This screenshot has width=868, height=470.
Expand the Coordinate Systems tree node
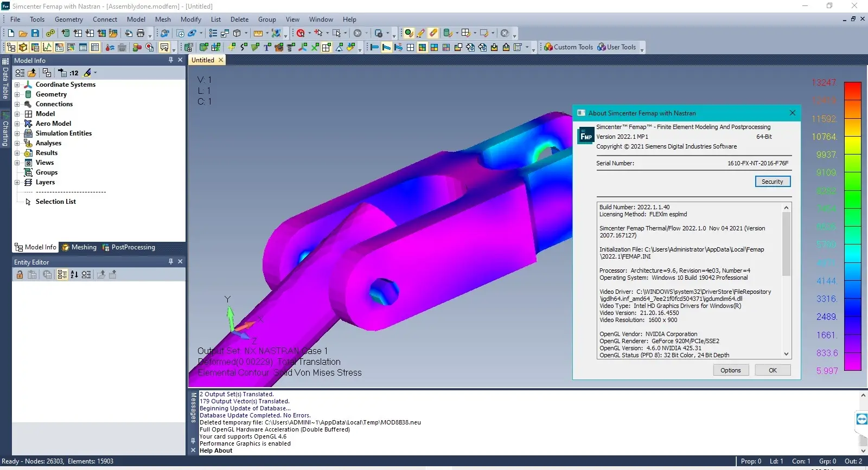[17, 85]
